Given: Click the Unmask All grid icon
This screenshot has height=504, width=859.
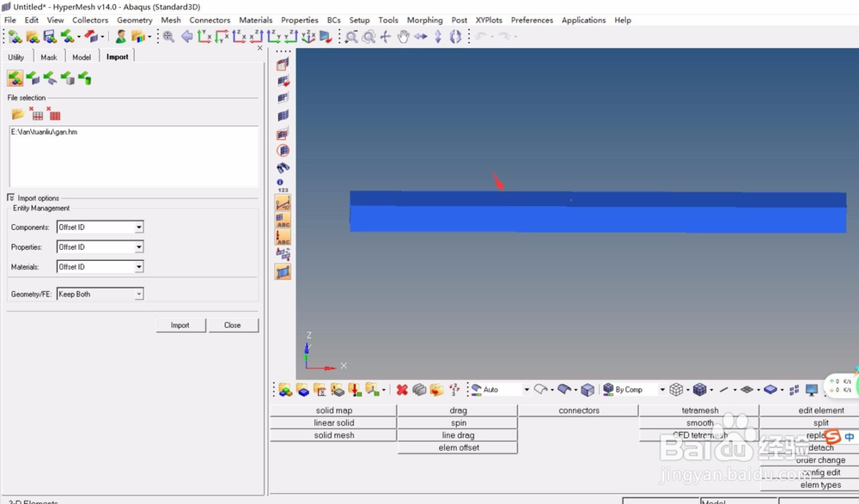Looking at the screenshot, I should [x=283, y=116].
